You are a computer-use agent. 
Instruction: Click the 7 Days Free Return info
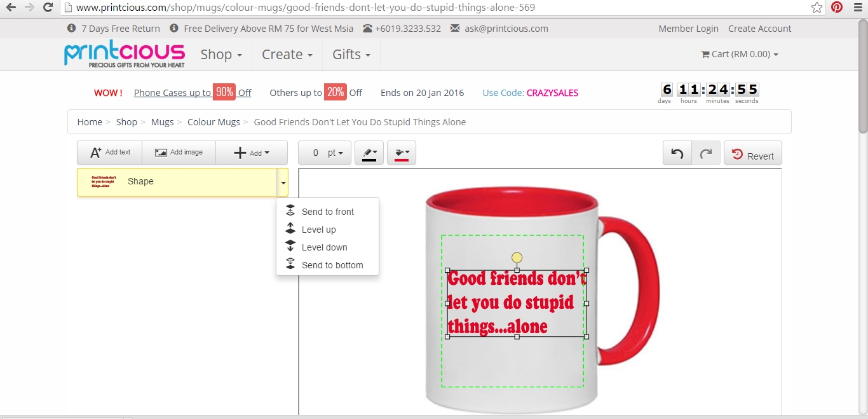[121, 29]
